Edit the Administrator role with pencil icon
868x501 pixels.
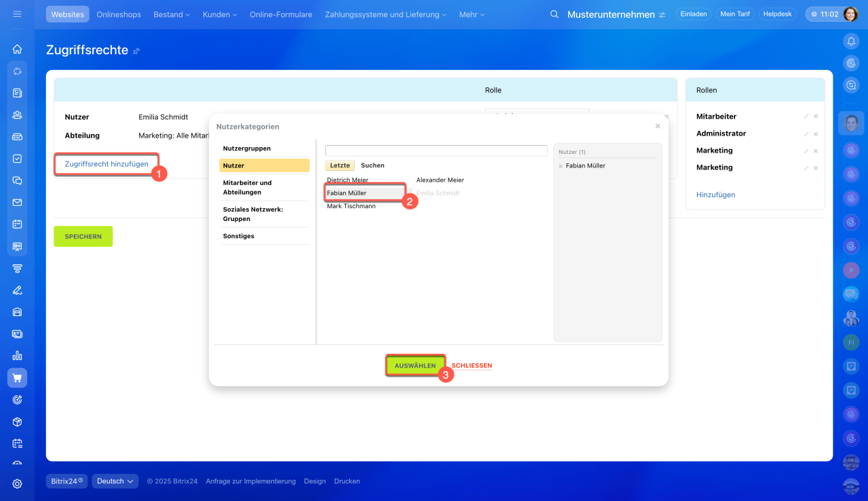click(806, 134)
